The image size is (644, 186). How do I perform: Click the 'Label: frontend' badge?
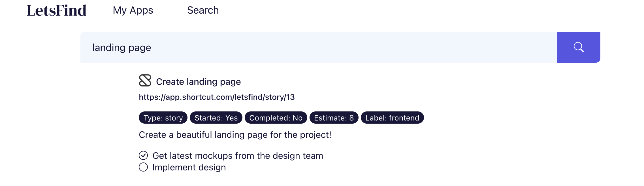pyautogui.click(x=392, y=118)
